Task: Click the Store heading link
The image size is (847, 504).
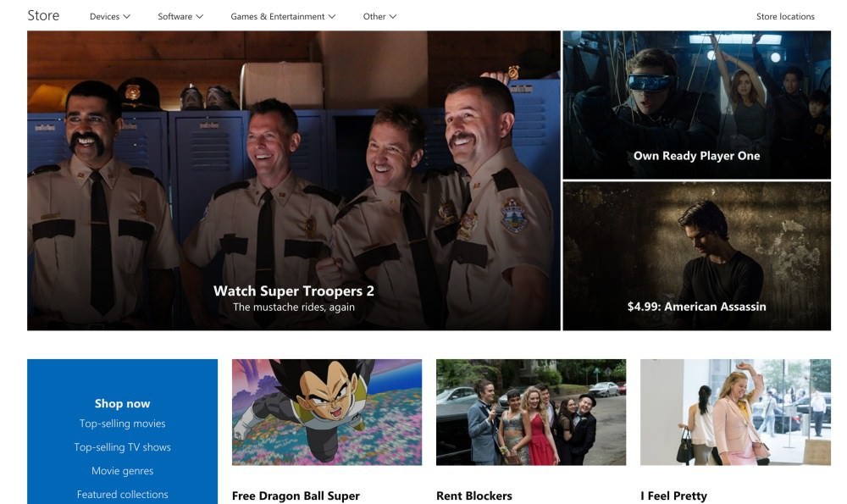Action: click(43, 15)
